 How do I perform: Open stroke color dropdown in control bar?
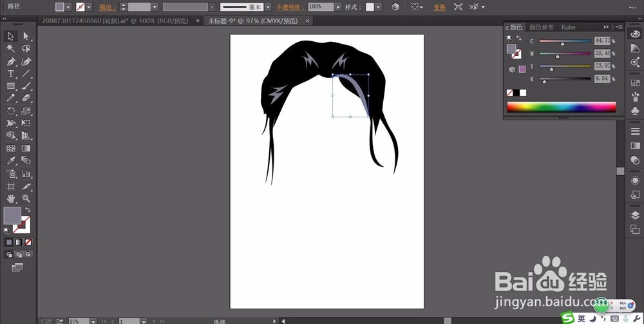click(89, 7)
